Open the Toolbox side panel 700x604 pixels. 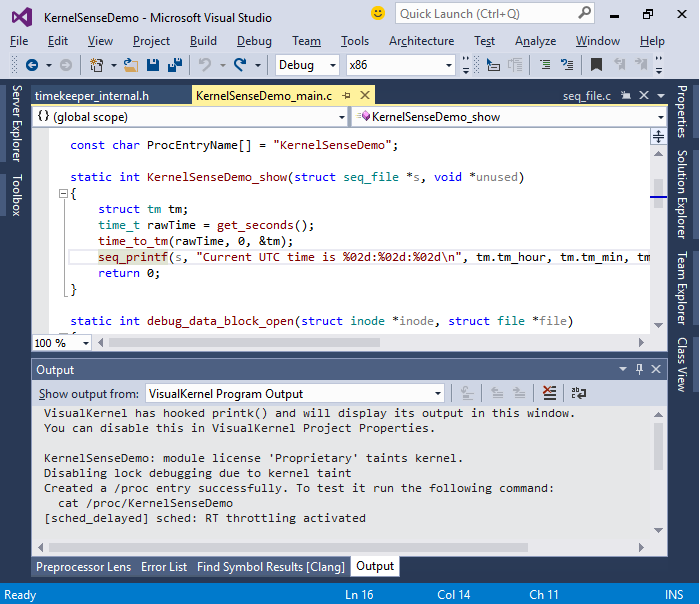[17, 195]
